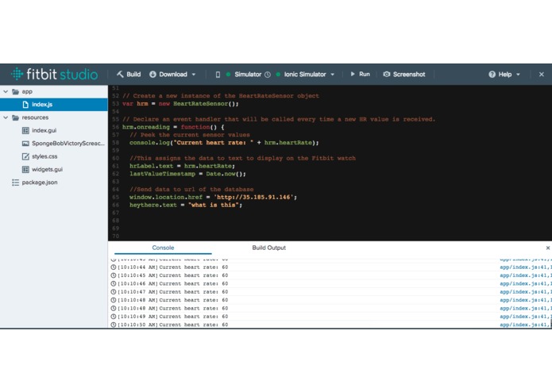Click the app folder icon

[16, 91]
